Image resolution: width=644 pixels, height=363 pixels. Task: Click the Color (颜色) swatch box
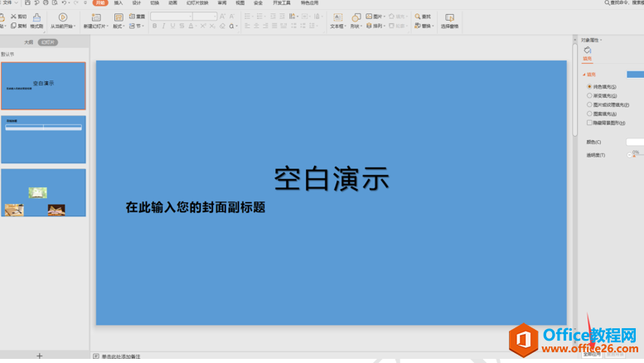[x=634, y=143]
